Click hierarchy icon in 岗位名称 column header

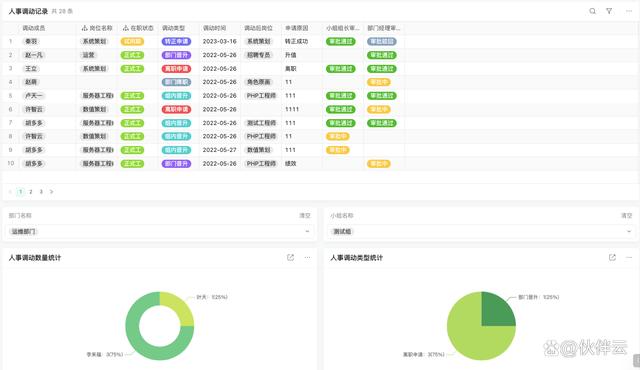(x=84, y=28)
